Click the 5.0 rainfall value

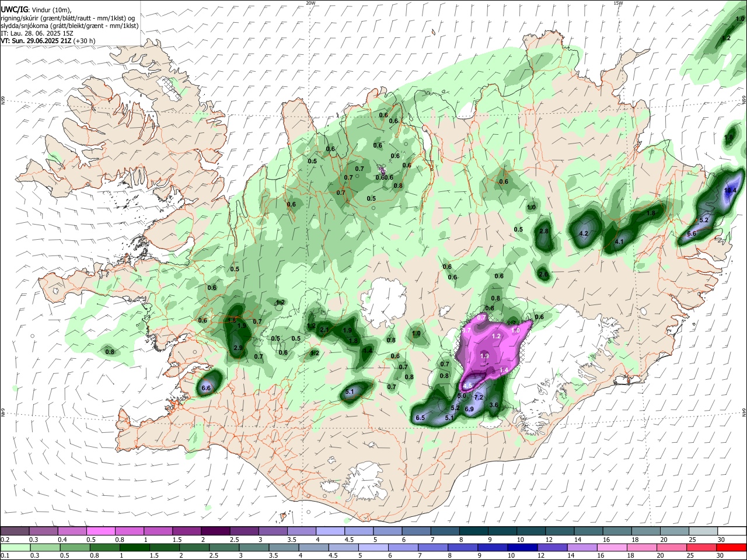tap(461, 396)
